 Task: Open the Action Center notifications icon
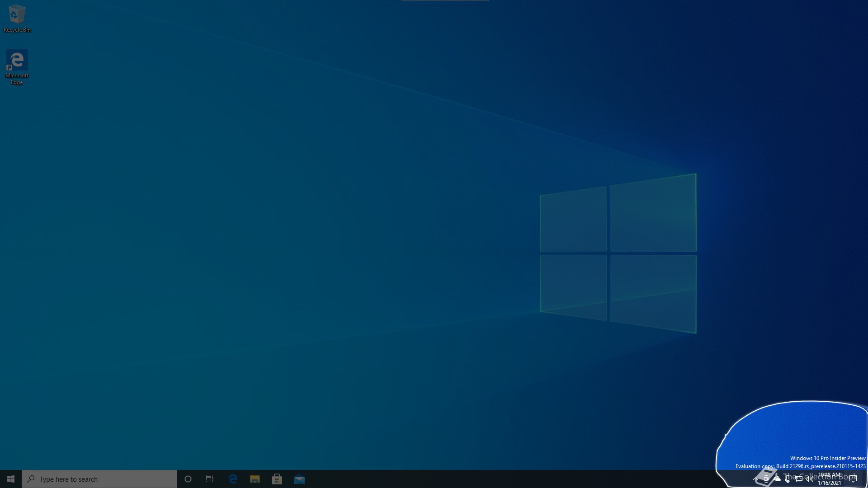tap(853, 479)
